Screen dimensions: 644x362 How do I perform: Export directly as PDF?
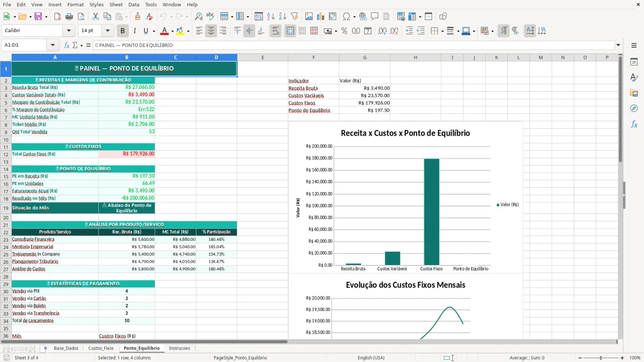point(57,17)
